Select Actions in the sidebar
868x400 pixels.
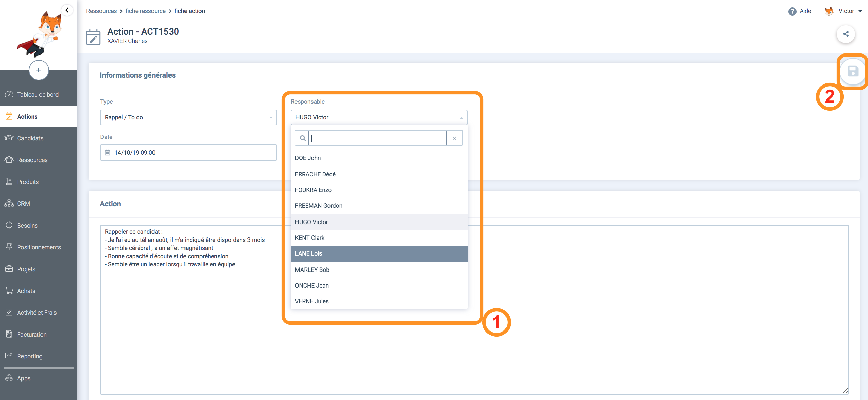38,117
